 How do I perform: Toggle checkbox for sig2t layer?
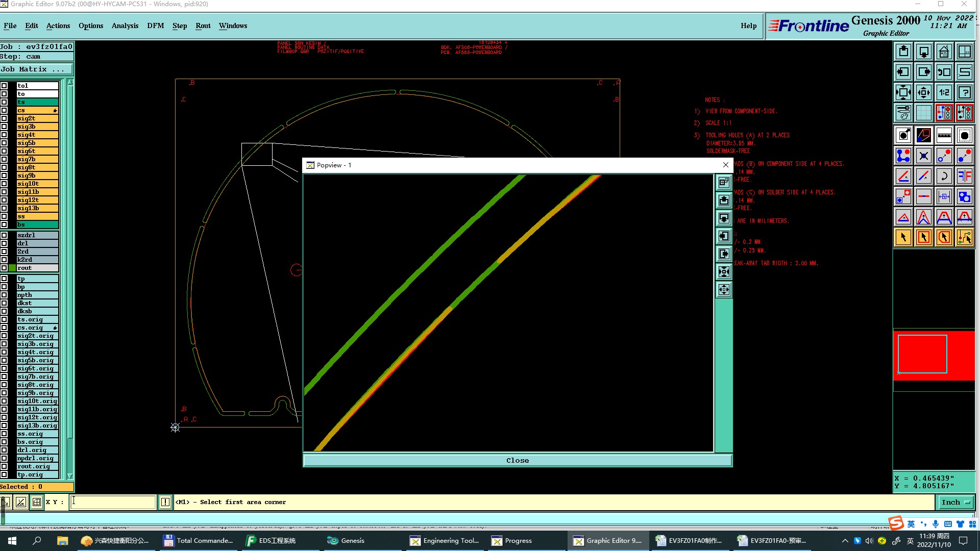(4, 118)
